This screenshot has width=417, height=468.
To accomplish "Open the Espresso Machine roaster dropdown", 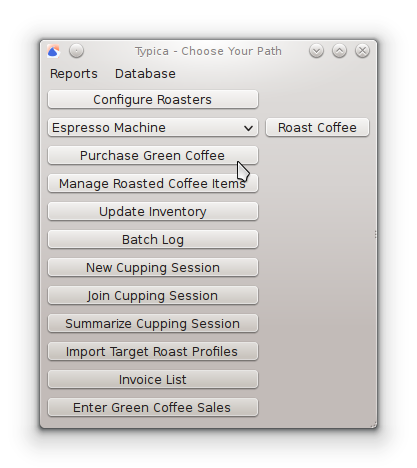I will (x=153, y=128).
